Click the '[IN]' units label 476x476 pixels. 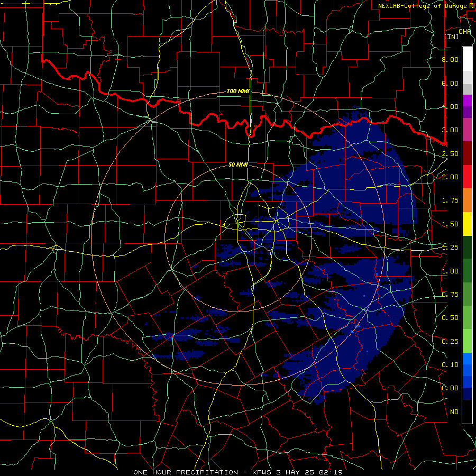[x=452, y=36]
